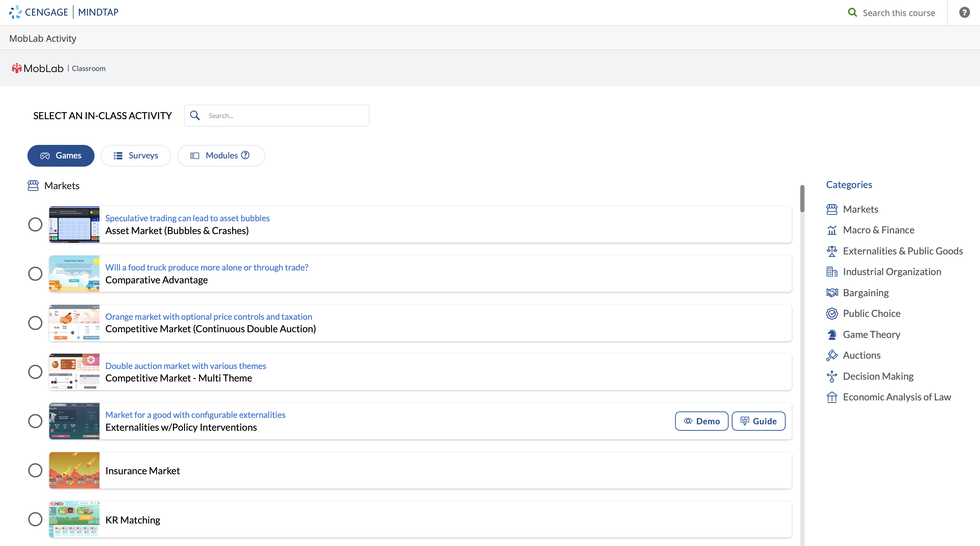Click 'Speculative trading can lead to asset bubbles'
Image resolution: width=980 pixels, height=546 pixels.
[187, 218]
